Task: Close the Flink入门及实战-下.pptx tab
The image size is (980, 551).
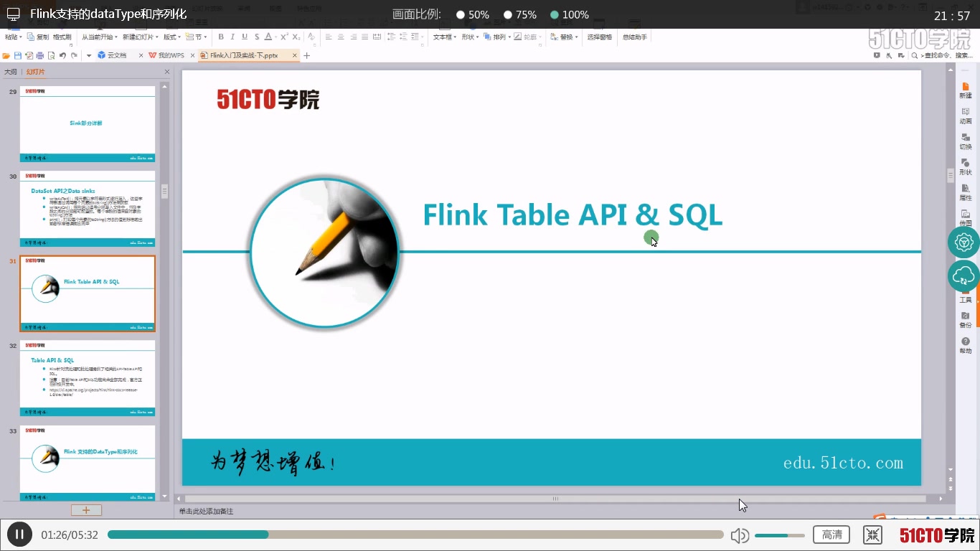Action: pos(294,55)
